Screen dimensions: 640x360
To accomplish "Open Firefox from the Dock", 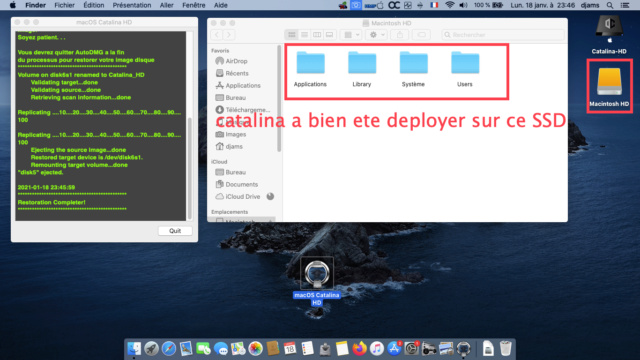I will click(360, 349).
